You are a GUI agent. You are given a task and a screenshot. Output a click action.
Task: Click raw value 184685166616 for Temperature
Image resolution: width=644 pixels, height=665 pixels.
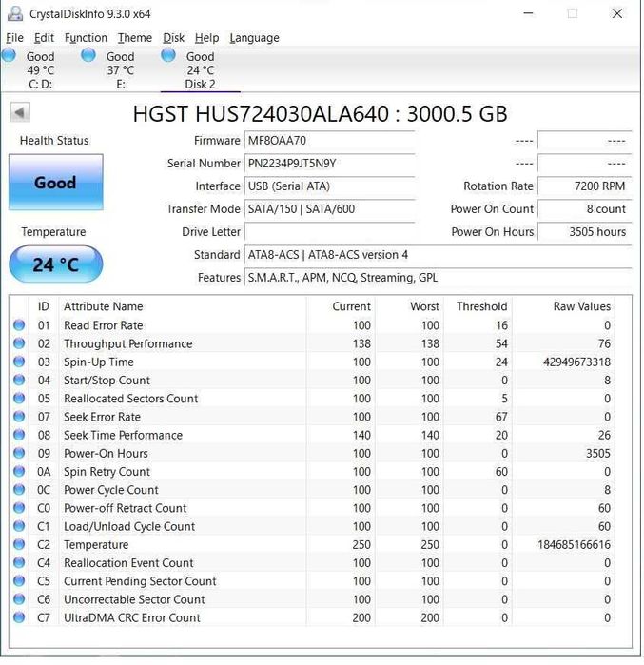click(574, 544)
